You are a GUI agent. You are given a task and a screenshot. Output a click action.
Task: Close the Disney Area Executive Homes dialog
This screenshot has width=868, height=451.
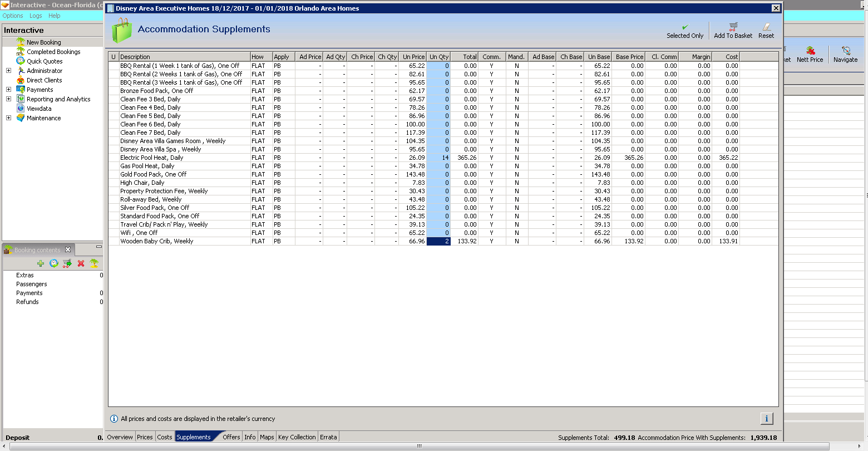pyautogui.click(x=776, y=8)
